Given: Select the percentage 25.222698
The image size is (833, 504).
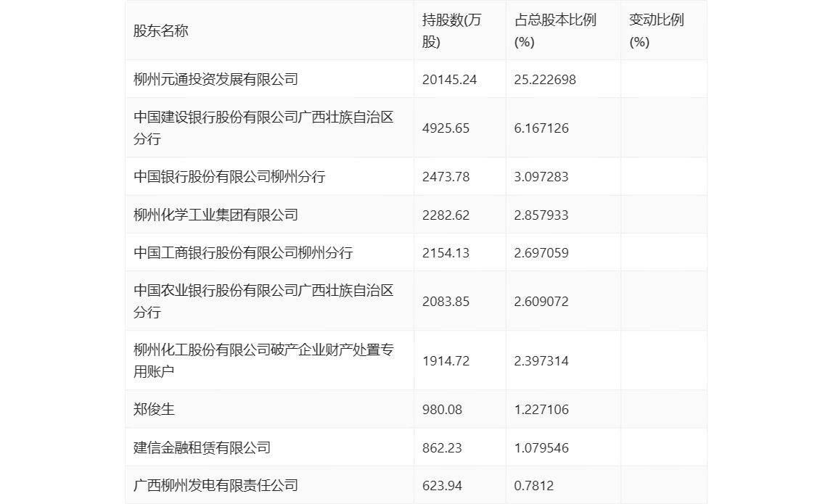Looking at the screenshot, I should [545, 80].
